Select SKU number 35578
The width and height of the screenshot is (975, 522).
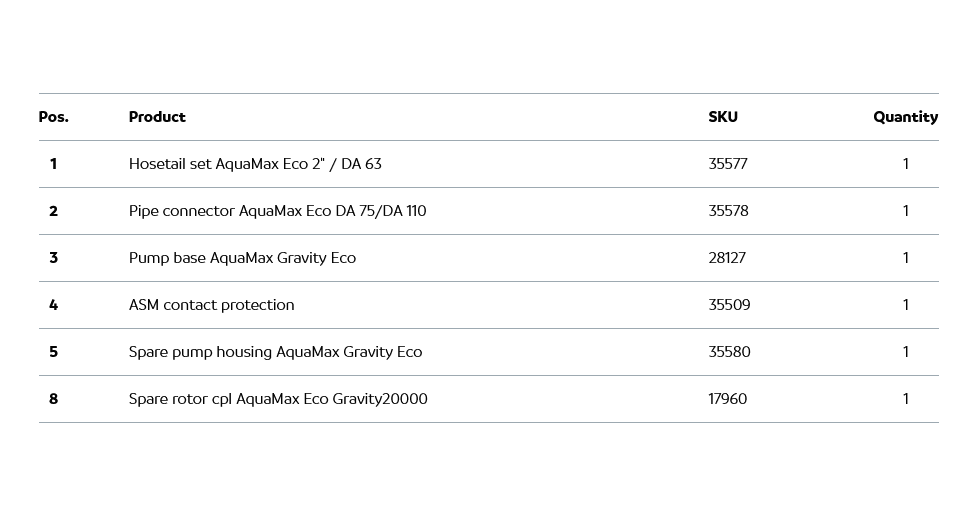728,211
